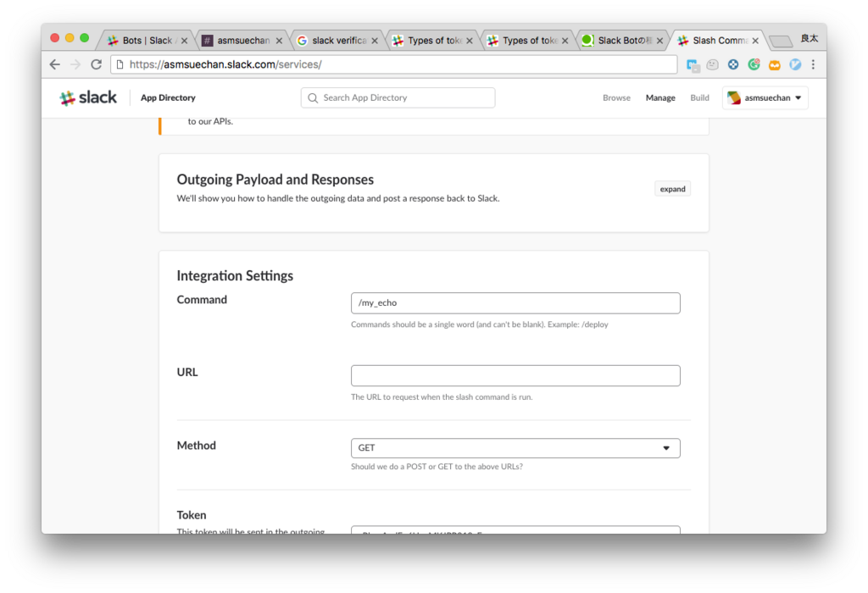Click the Slack logo in header
This screenshot has width=868, height=593.
tap(89, 98)
